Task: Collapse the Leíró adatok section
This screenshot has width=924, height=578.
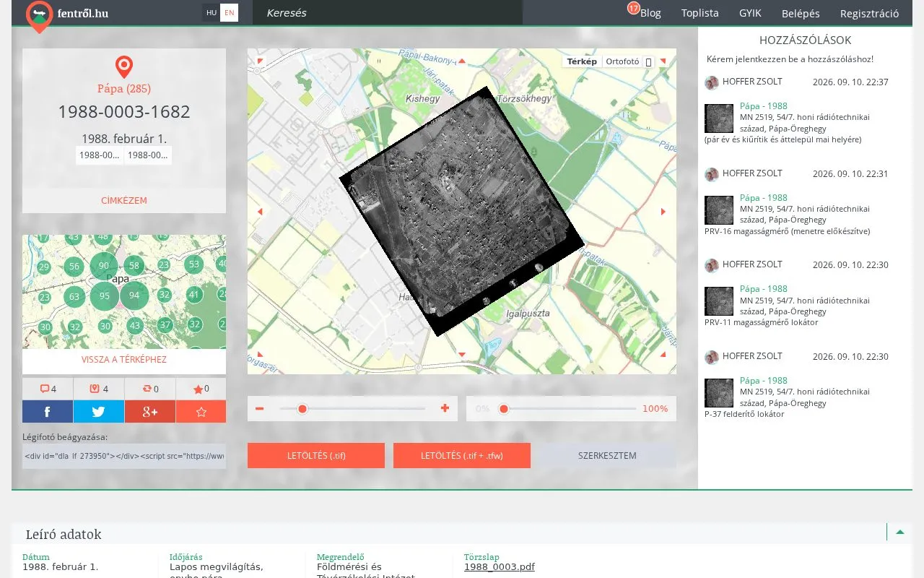Action: [899, 532]
